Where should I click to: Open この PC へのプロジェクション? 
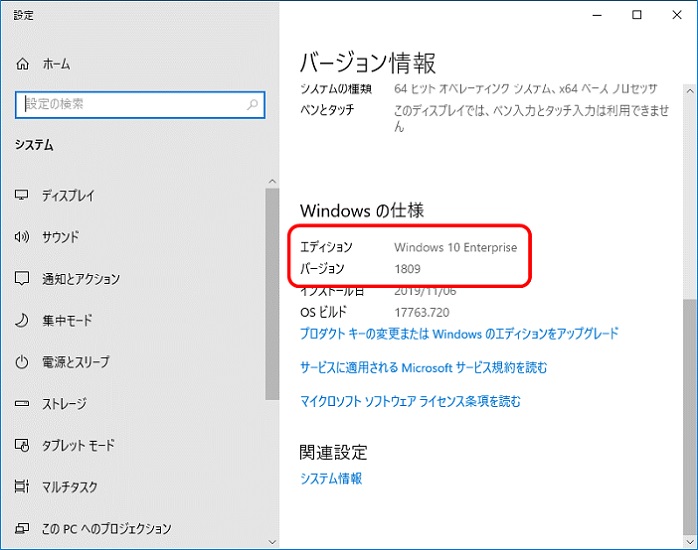(106, 529)
